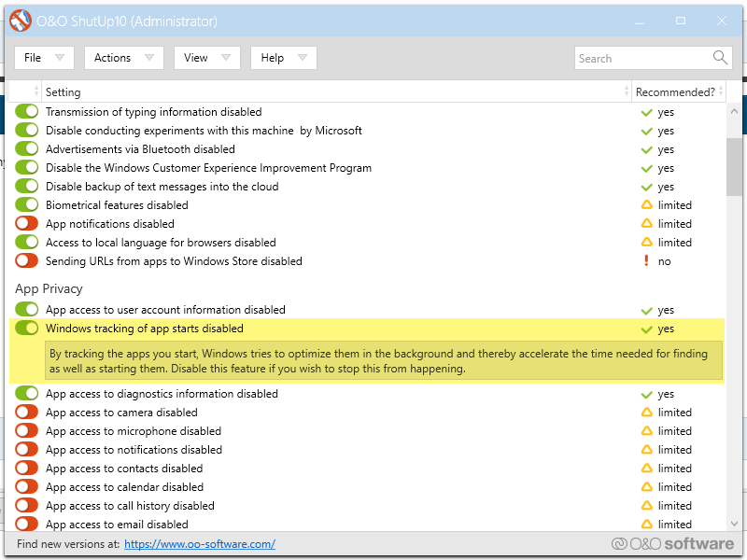Click warning triangle for App access to notifications

tap(646, 450)
